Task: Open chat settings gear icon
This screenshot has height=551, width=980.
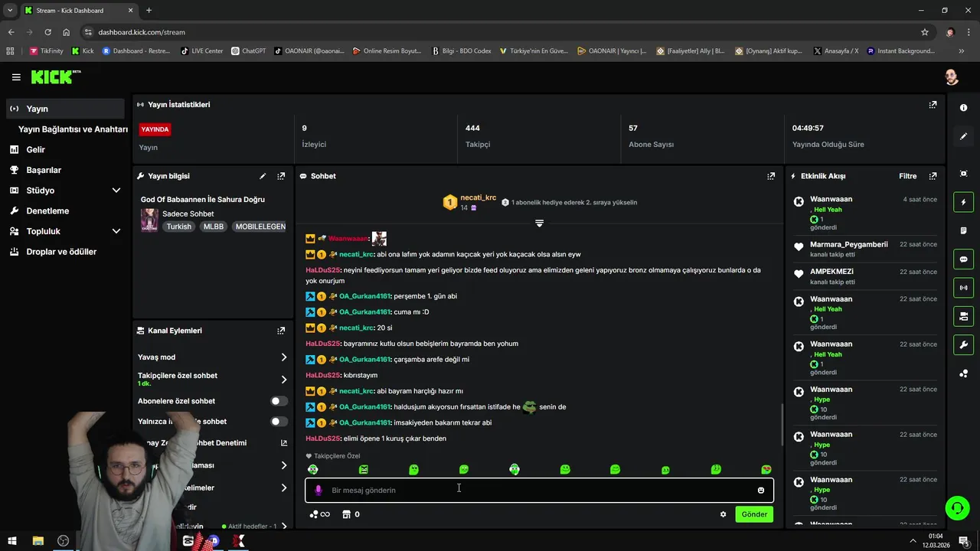Action: 723,514
